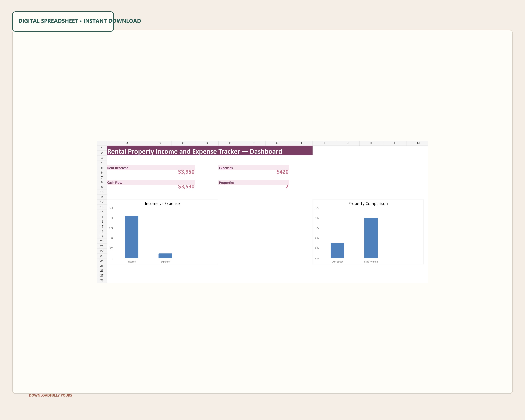Select column G header
This screenshot has width=525, height=420.
[277, 143]
